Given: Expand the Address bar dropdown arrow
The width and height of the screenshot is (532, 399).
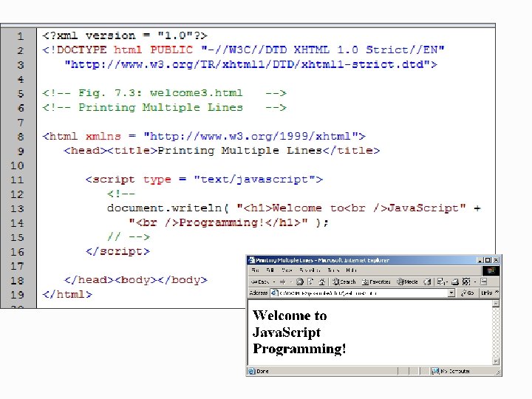Looking at the screenshot, I should tap(451, 293).
